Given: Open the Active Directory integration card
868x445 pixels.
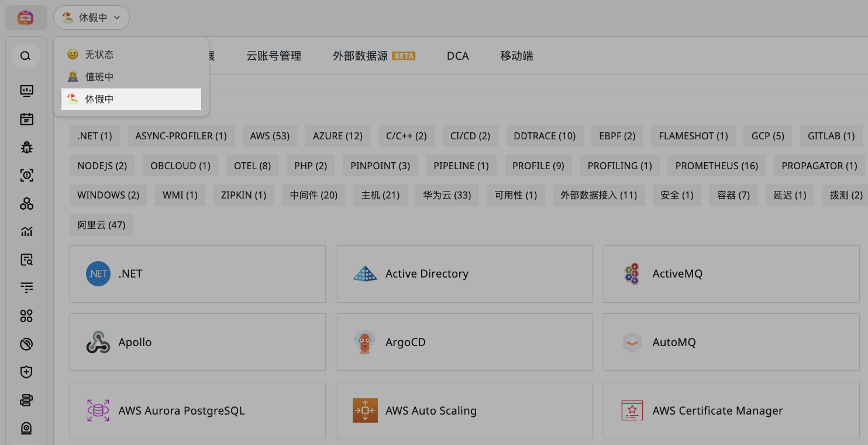Looking at the screenshot, I should (x=464, y=274).
